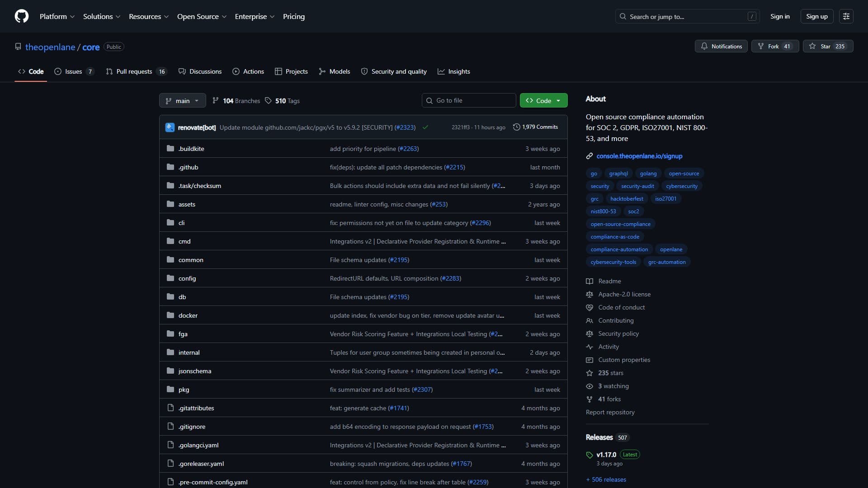The image size is (868, 488).
Task: Click the scale icon next to Apache-2.0 license
Action: (590, 294)
